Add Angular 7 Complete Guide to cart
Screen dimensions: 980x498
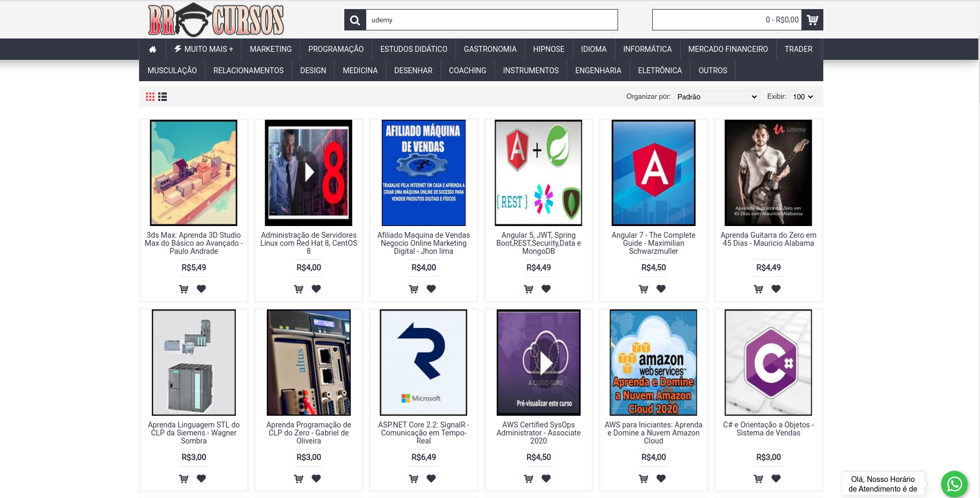644,289
